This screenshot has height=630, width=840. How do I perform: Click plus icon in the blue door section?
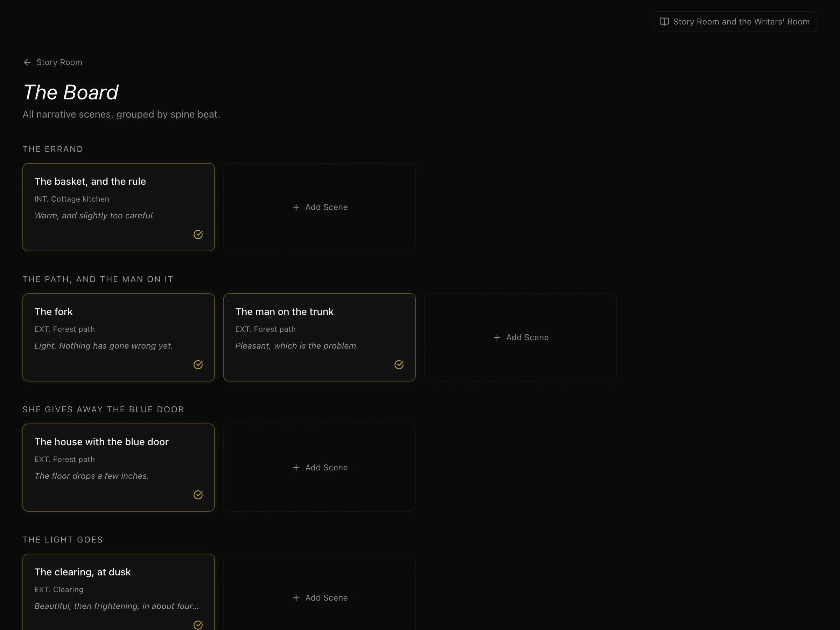tap(296, 468)
